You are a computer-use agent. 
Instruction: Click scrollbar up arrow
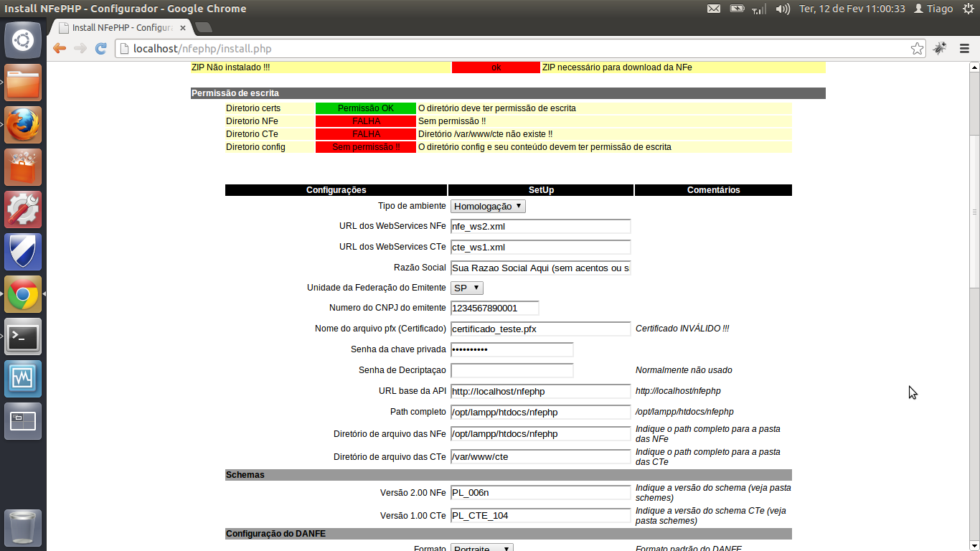[x=974, y=67]
